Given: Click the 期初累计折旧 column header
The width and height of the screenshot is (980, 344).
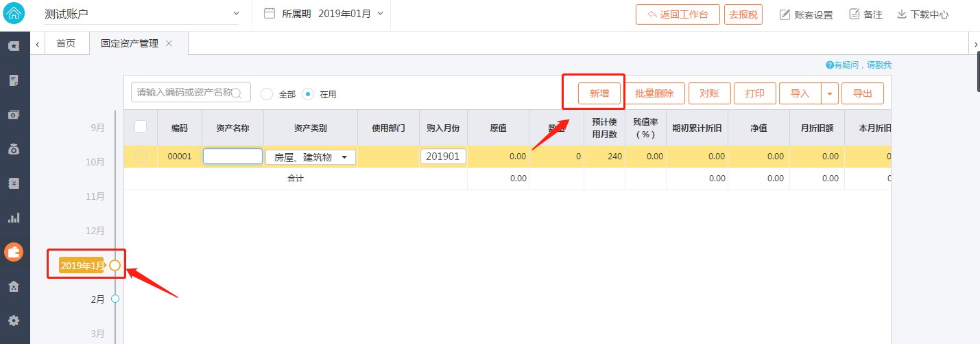Looking at the screenshot, I should pos(697,128).
